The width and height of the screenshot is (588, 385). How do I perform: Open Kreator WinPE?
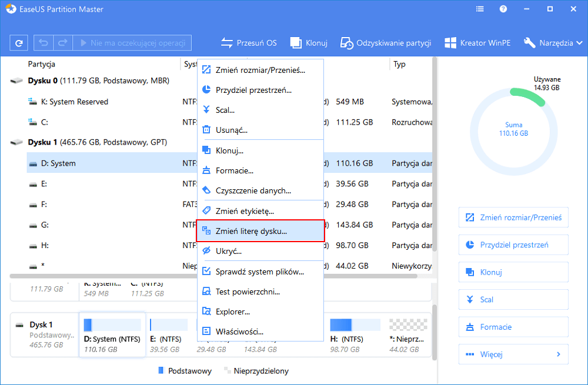coord(477,43)
